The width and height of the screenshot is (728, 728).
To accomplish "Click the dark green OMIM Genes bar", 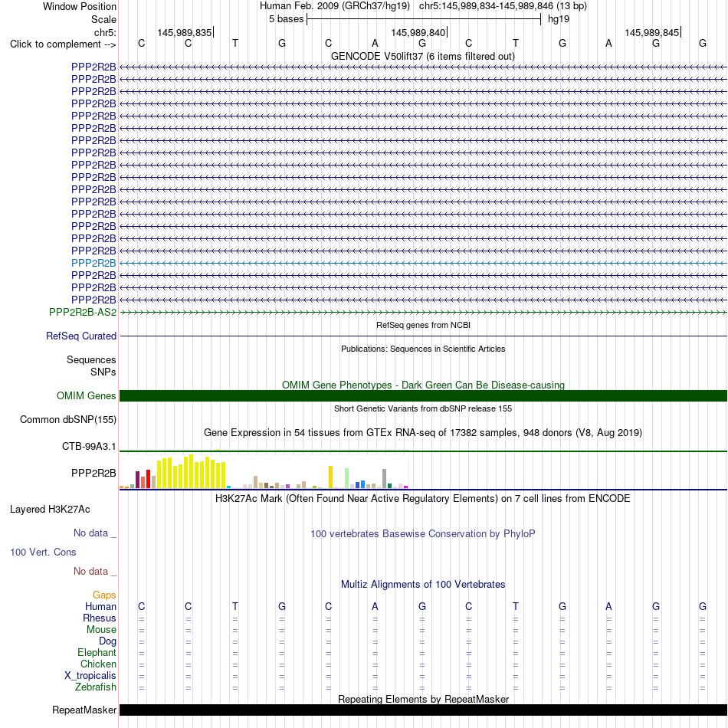I will (x=423, y=395).
